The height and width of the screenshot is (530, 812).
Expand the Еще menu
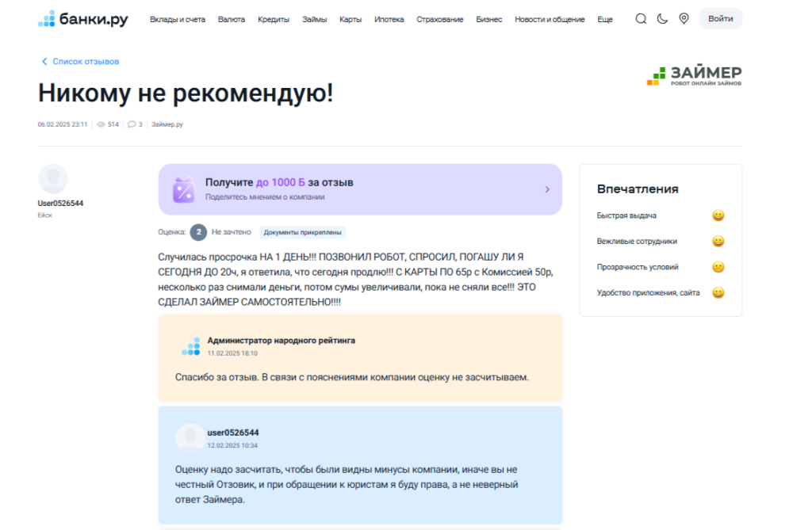click(605, 19)
